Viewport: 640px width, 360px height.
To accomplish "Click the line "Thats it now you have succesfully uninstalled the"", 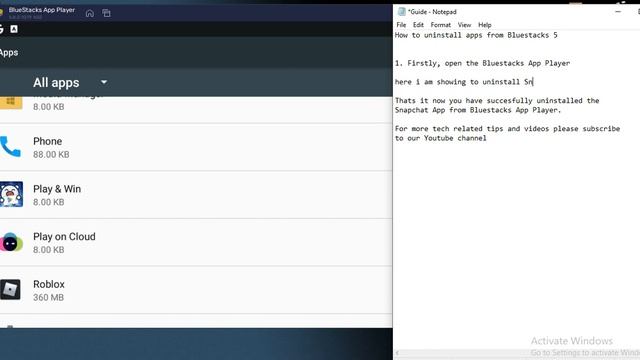I will coord(497,101).
